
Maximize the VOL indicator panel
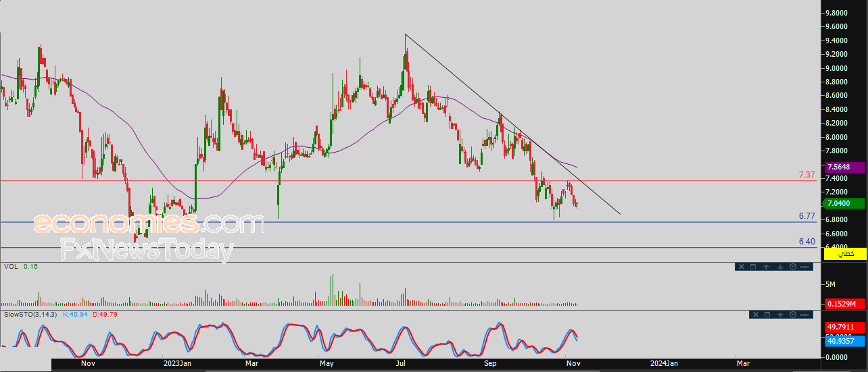click(x=753, y=267)
